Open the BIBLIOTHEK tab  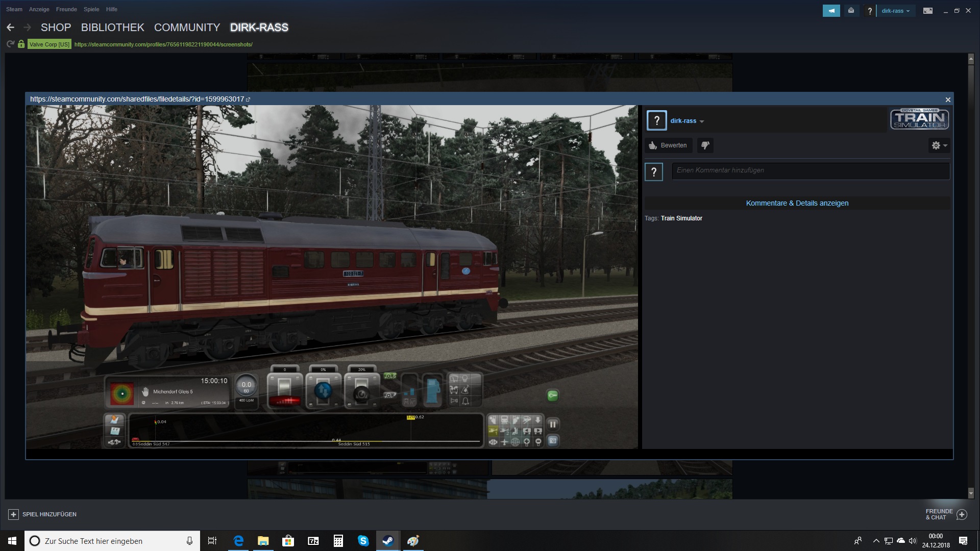112,28
